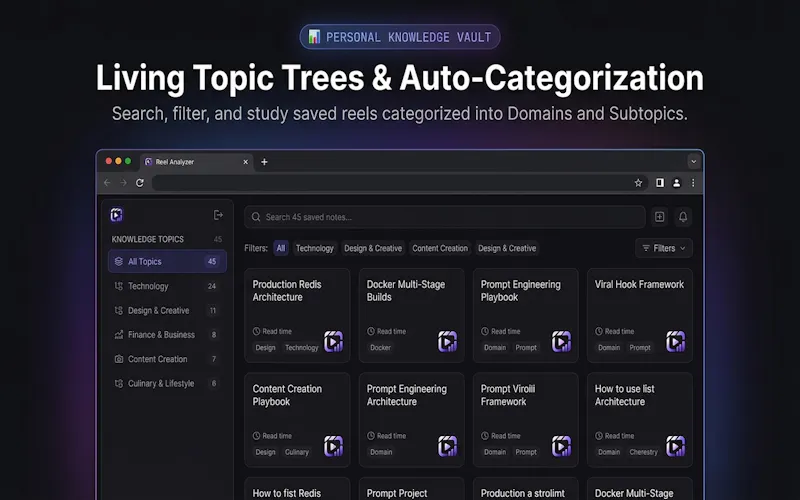Image resolution: width=800 pixels, height=500 pixels.
Task: Toggle the last Design & Creative filter chip
Action: (x=507, y=248)
